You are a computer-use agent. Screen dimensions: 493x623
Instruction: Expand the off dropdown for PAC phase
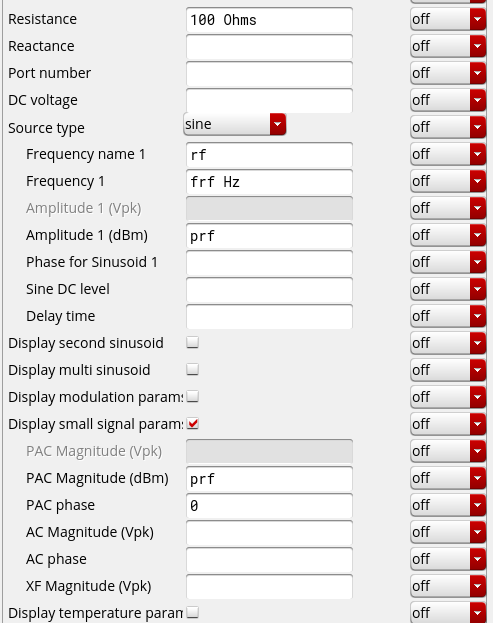click(x=448, y=505)
